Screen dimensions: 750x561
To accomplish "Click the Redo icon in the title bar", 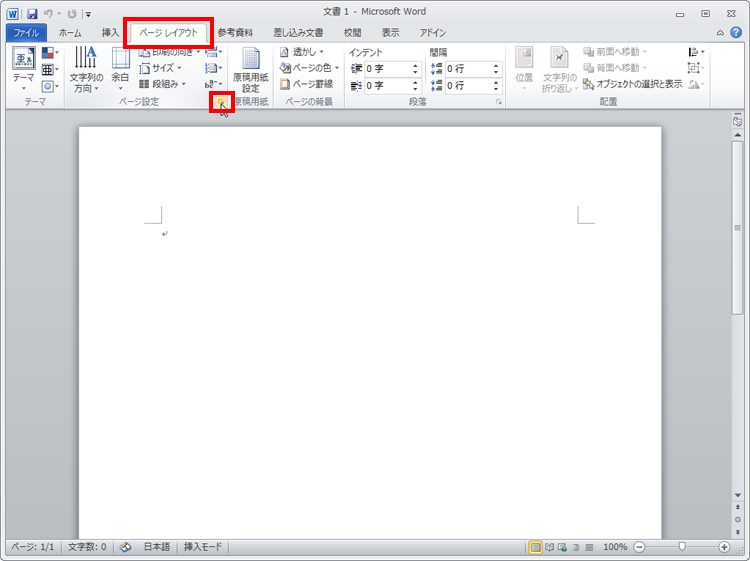I will pyautogui.click(x=72, y=14).
